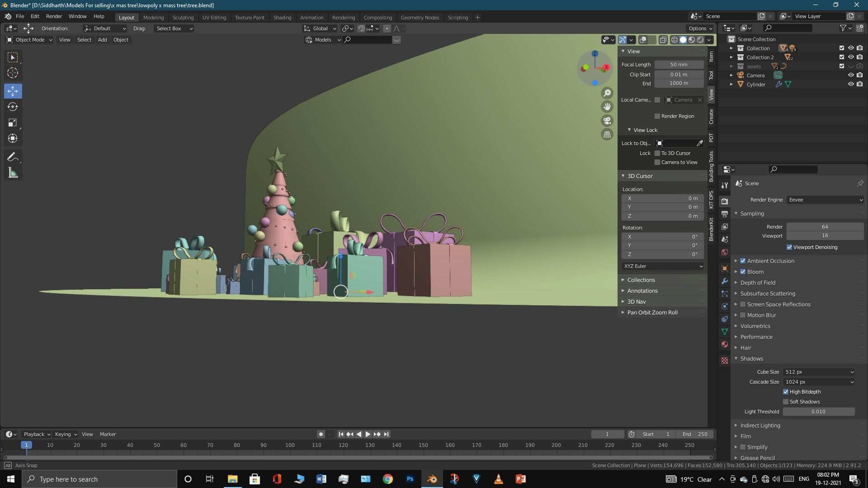Click the Lock to Object eyedropper
This screenshot has height=488, width=868.
[x=700, y=143]
